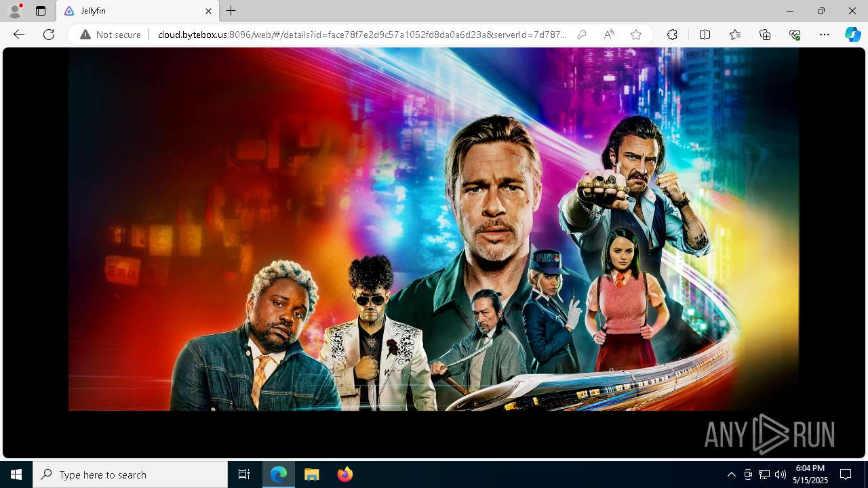Open Microsoft Edge from taskbar
The image size is (868, 488).
coord(279,474)
